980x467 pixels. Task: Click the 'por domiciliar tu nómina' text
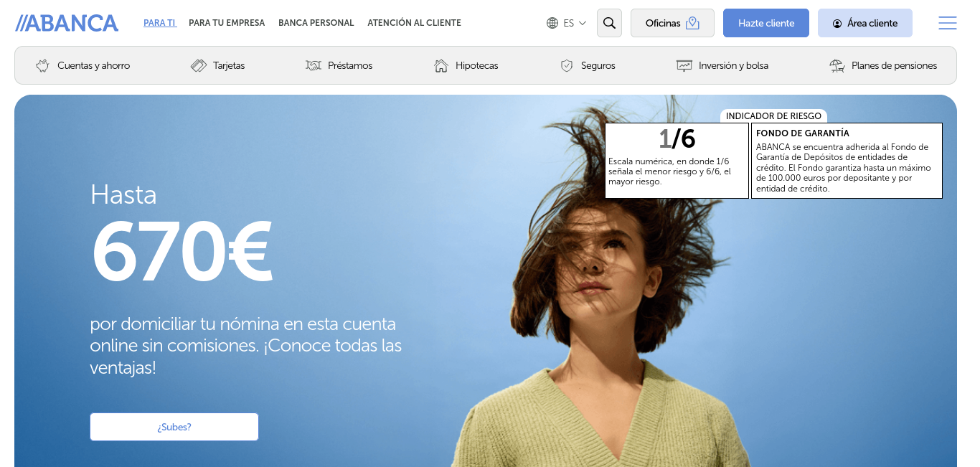(x=246, y=346)
